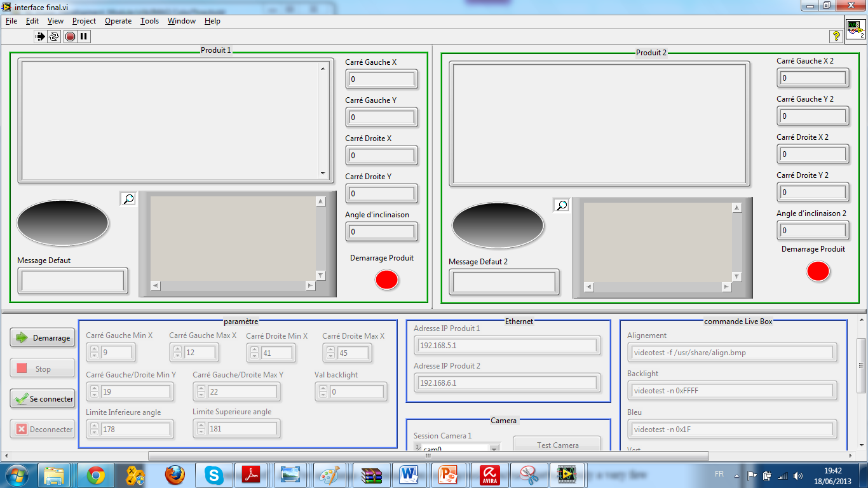Toggle the Demarrage Produit red LED in Produit 1
The height and width of the screenshot is (488, 868).
387,280
